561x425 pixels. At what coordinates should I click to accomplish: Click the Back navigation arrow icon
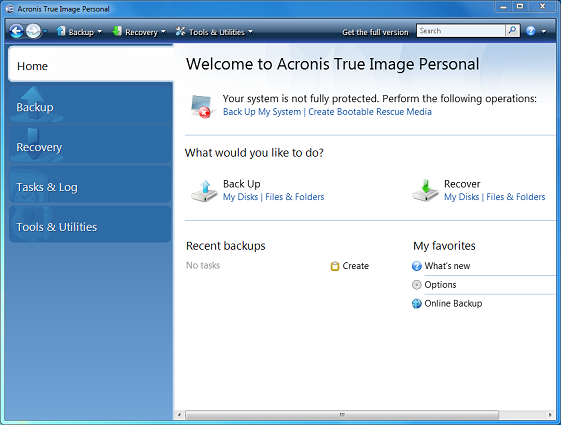point(16,31)
